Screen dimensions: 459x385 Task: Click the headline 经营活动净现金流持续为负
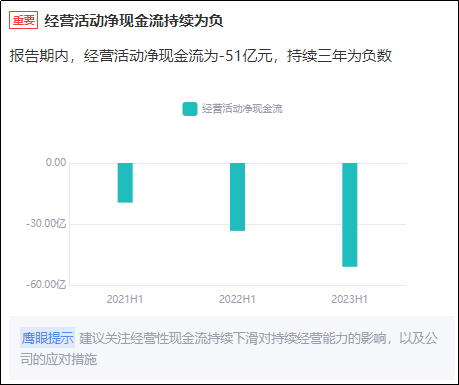133,21
